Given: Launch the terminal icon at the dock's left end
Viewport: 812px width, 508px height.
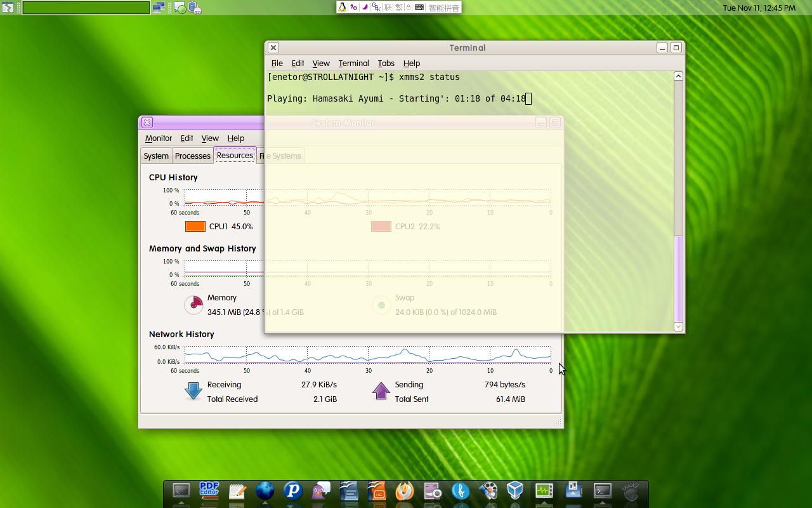Looking at the screenshot, I should pyautogui.click(x=181, y=491).
